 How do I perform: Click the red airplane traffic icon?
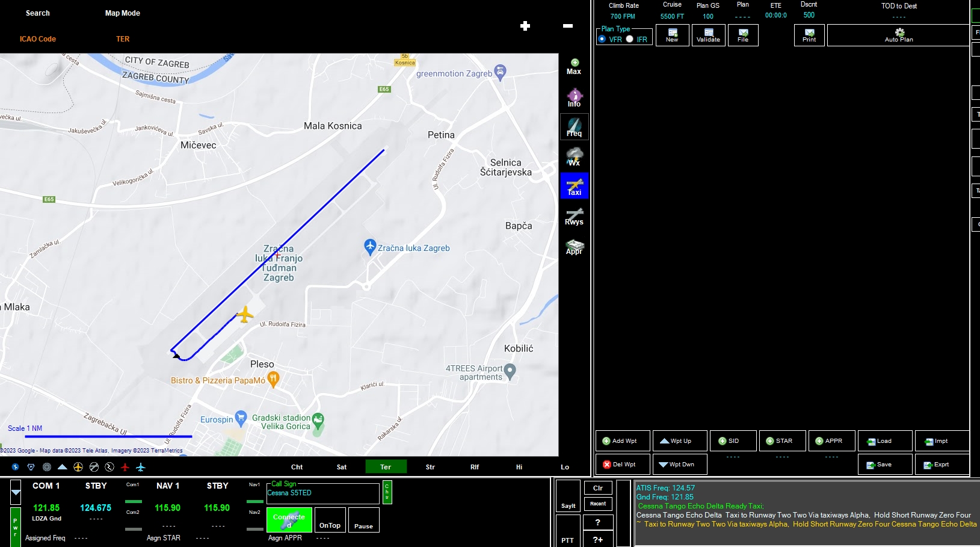point(125,467)
